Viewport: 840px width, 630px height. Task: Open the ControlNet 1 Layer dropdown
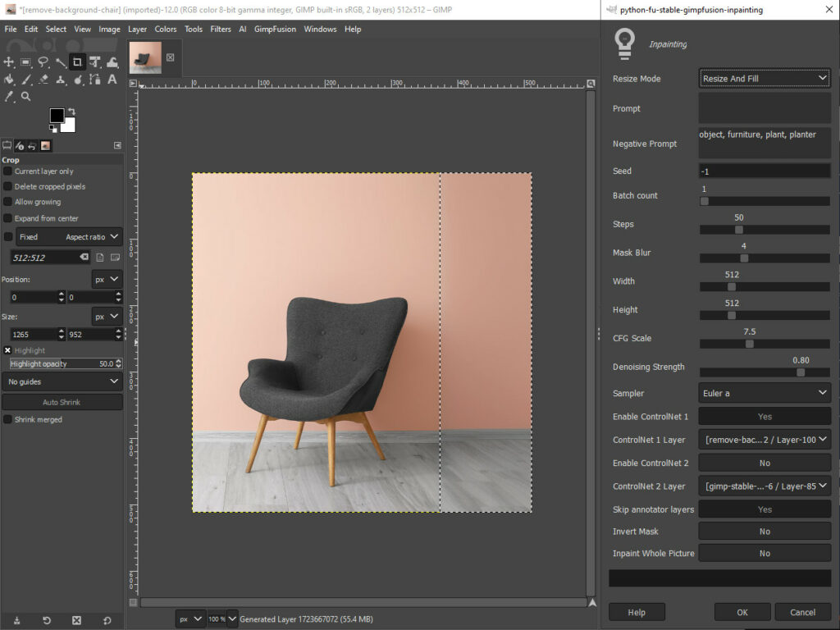pyautogui.click(x=764, y=440)
